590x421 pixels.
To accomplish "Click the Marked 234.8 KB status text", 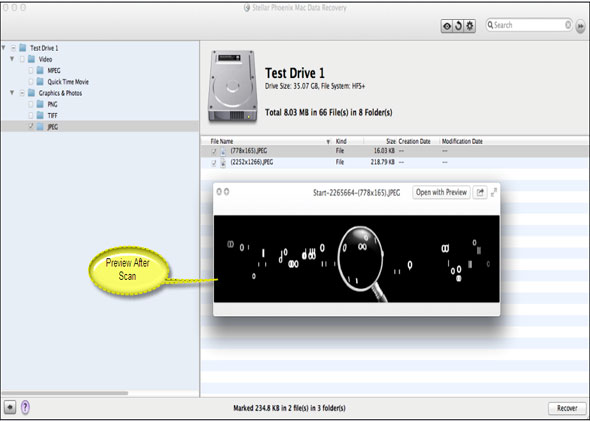I will (289, 408).
